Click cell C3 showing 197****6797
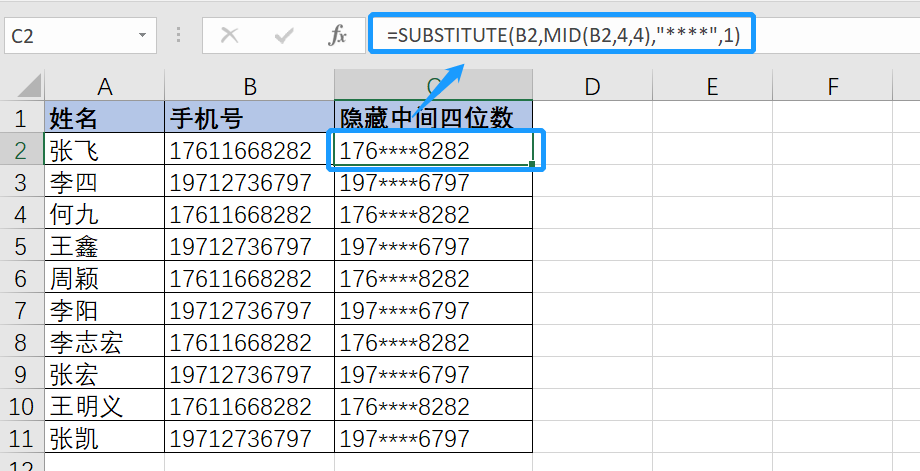The height and width of the screenshot is (471, 920). (x=434, y=181)
